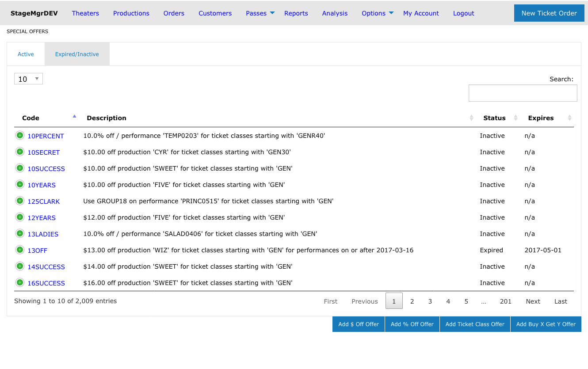This screenshot has height=369, width=588.
Task: Open the entries-per-page dropdown
Action: (28, 79)
